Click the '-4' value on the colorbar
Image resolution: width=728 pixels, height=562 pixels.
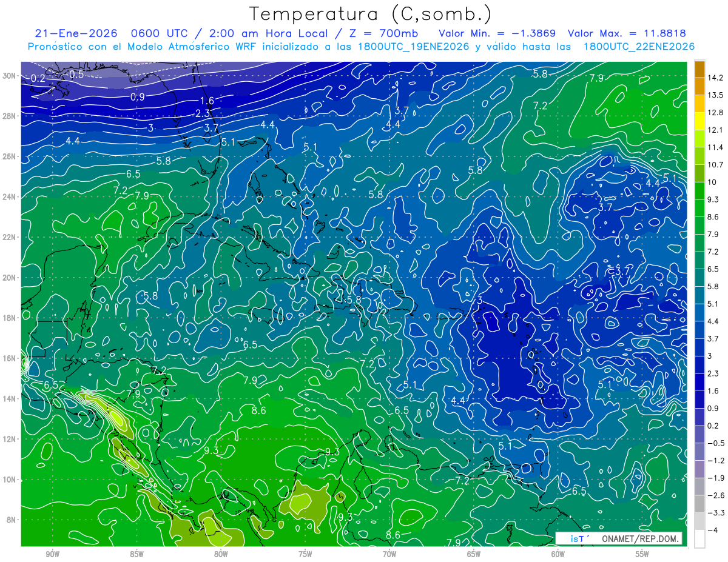click(714, 530)
